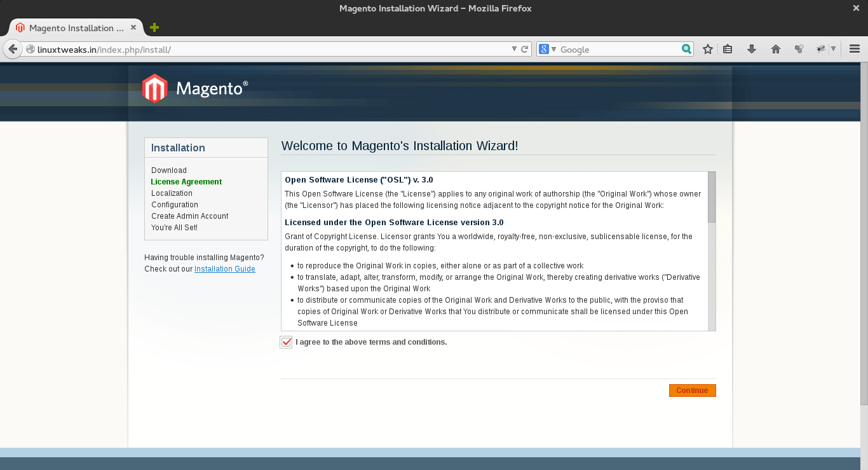Bookmark this page with the star icon
The width and height of the screenshot is (868, 470).
click(707, 49)
